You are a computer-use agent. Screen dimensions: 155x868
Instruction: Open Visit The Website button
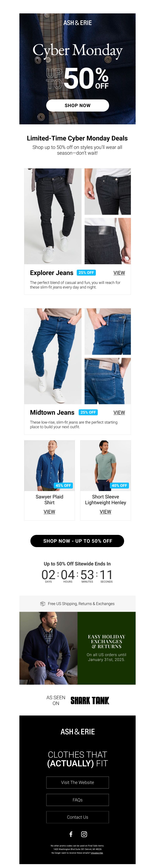pos(77,782)
